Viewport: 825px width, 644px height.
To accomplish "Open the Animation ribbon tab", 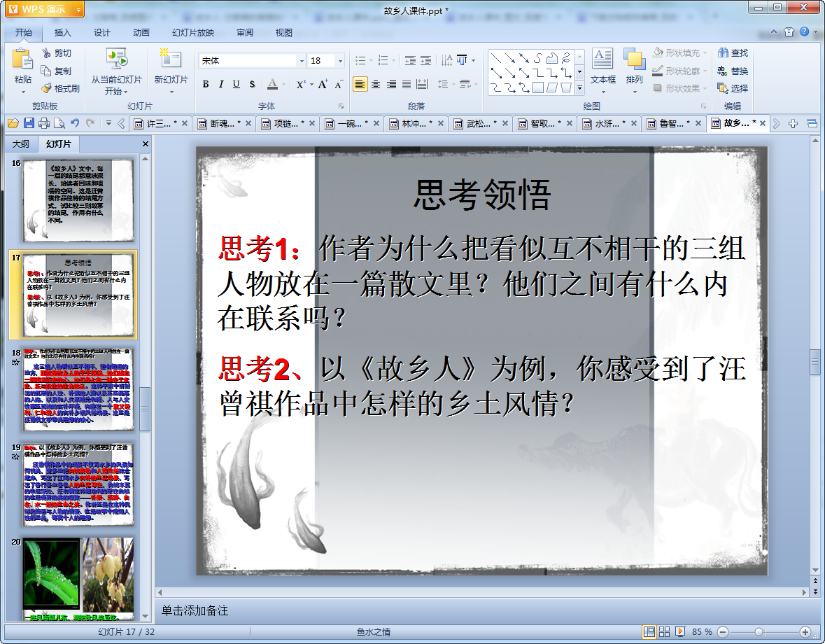I will click(x=141, y=33).
